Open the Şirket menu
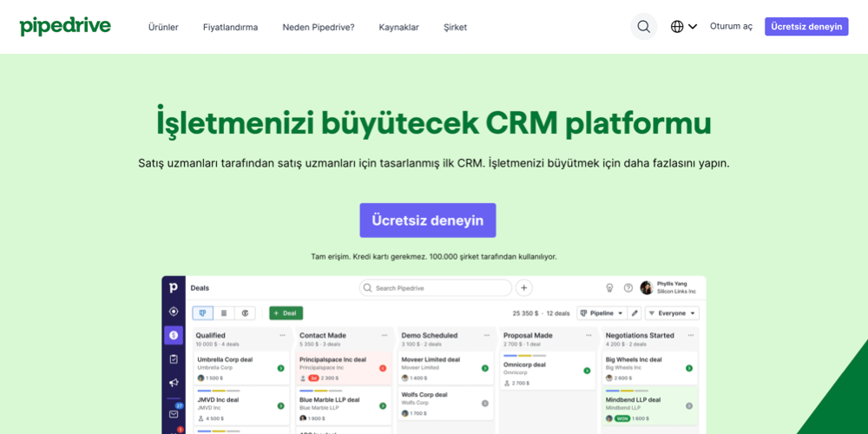The height and width of the screenshot is (434, 868). pos(455,27)
